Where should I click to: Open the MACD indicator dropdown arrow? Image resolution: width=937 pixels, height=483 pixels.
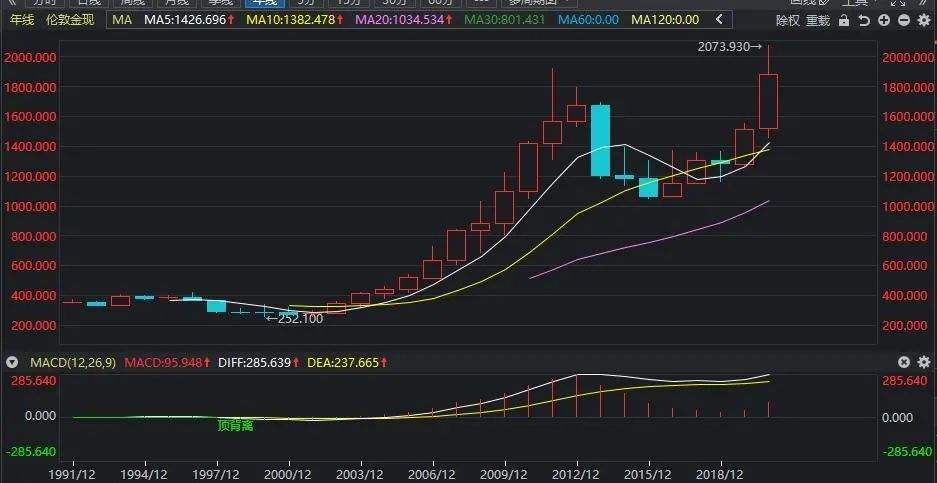[11, 362]
